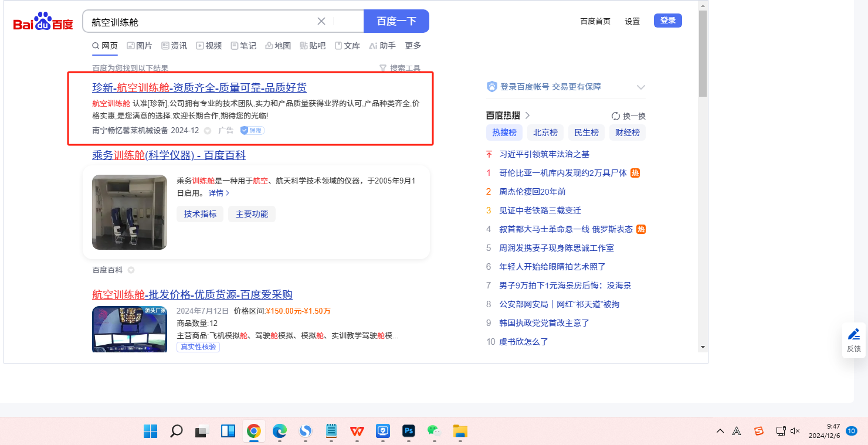Switch to the 图片 search tab
The image size is (868, 445).
[x=139, y=46]
